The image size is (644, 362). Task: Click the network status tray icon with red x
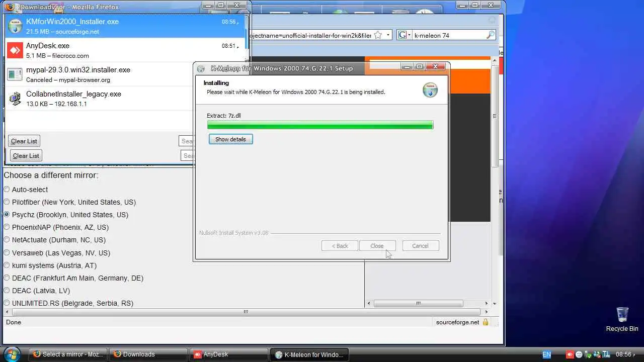(x=597, y=354)
